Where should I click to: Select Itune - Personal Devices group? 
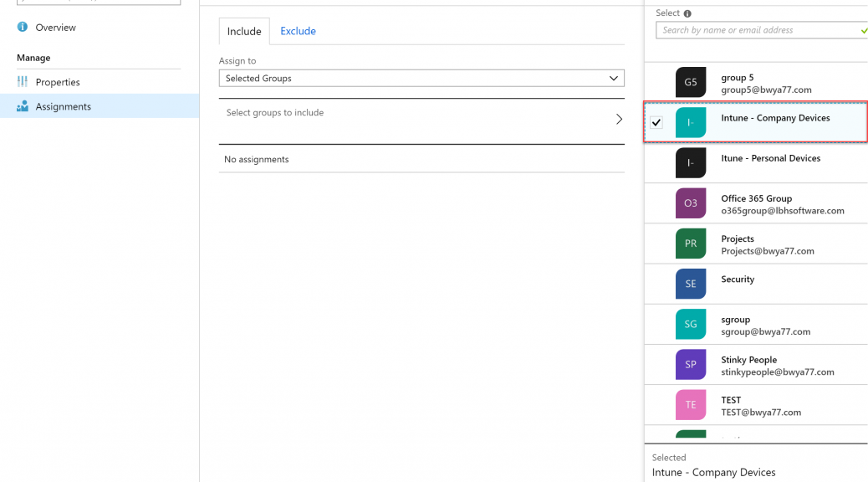click(756, 163)
